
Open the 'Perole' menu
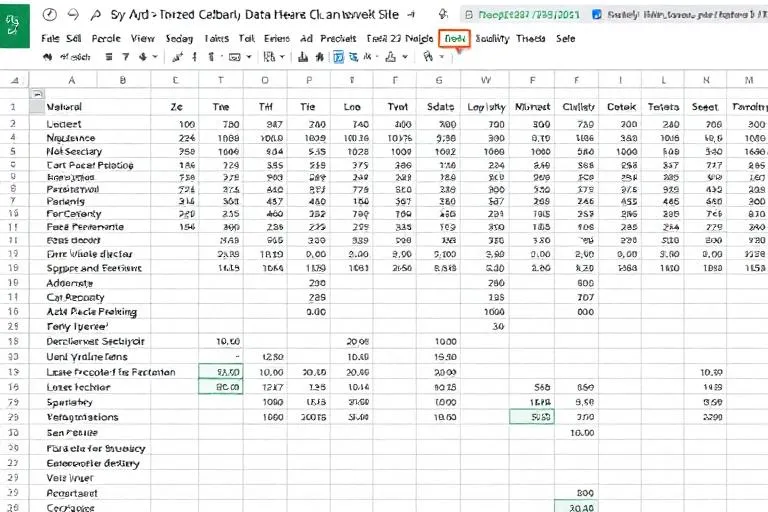tap(106, 38)
